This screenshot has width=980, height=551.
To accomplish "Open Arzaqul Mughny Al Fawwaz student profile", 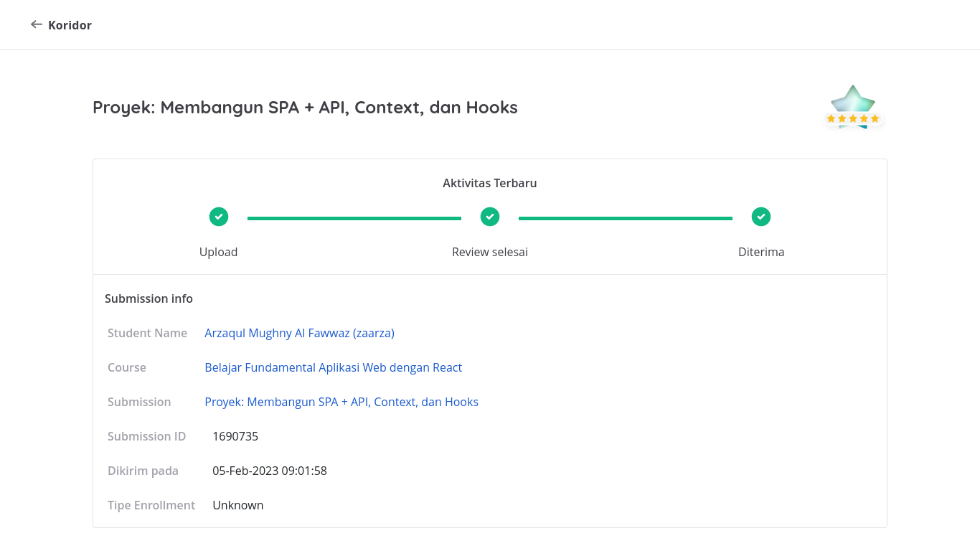I will point(299,333).
